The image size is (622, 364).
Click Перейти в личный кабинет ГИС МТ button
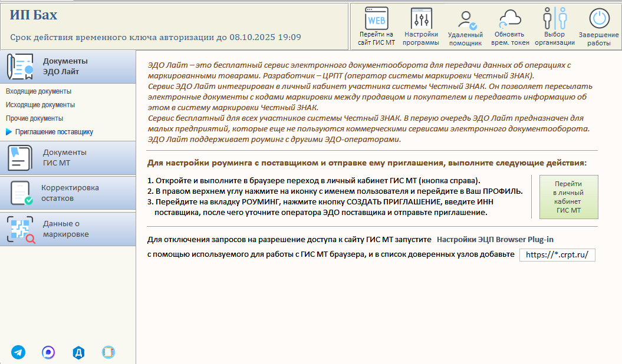click(568, 197)
